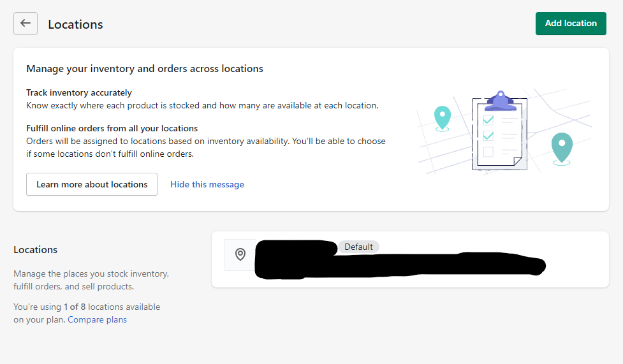This screenshot has width=623, height=364.
Task: Click the Locations section heading on the left
Action: 35,249
